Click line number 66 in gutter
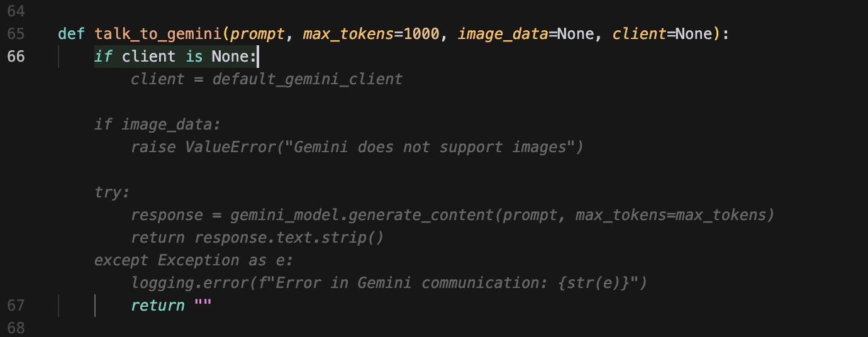The height and width of the screenshot is (337, 868). pos(16,56)
